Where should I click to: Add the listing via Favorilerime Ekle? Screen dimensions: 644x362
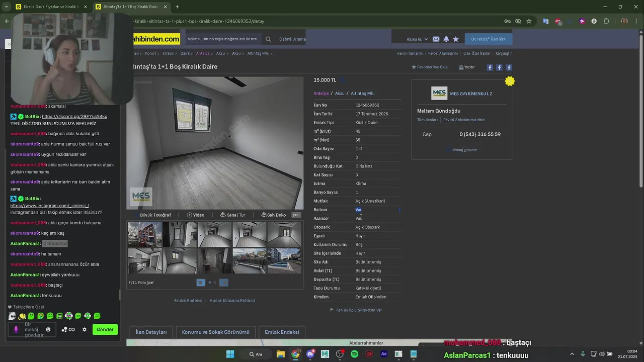[430, 67]
